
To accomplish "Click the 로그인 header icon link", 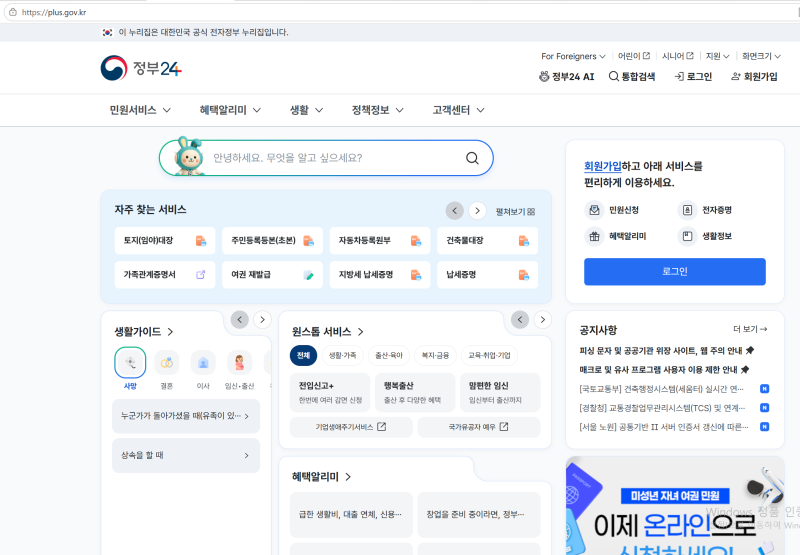I will (x=693, y=77).
